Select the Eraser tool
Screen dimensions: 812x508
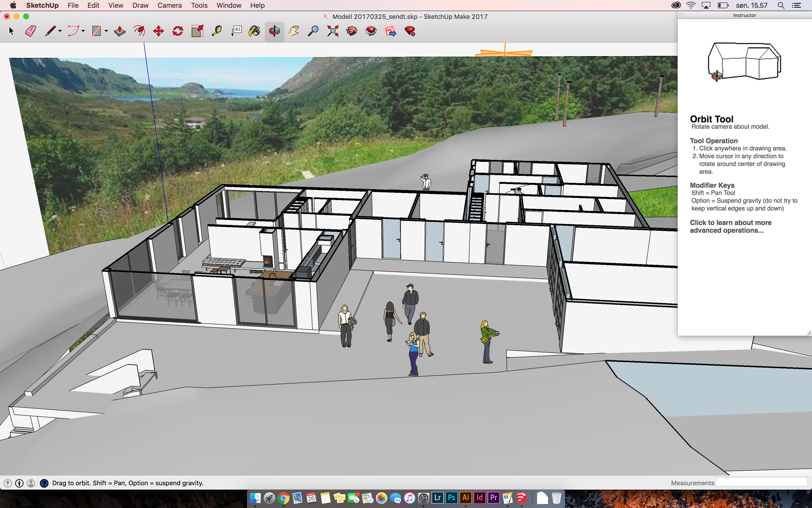click(x=30, y=31)
